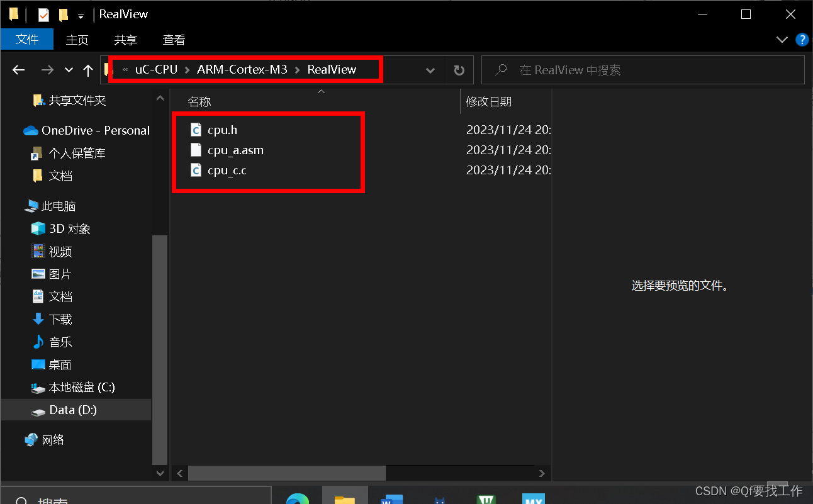Viewport: 813px width, 504px height.
Task: Open 本地磁盘 (C:) drive
Action: tap(82, 388)
